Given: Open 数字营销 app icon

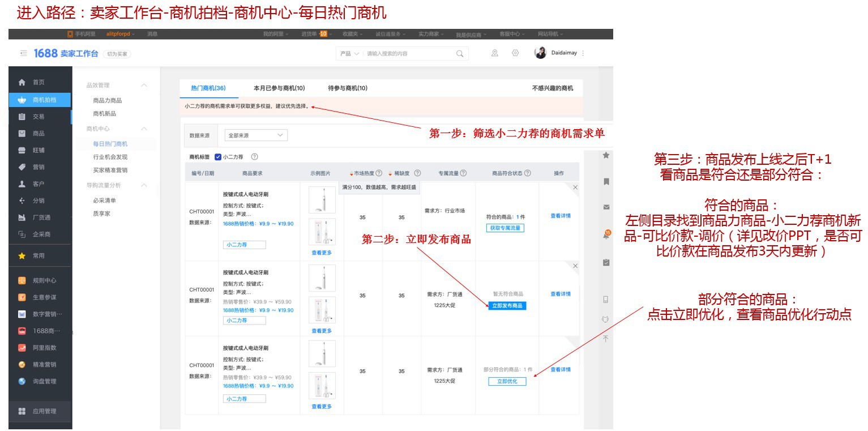Looking at the screenshot, I should (22, 314).
